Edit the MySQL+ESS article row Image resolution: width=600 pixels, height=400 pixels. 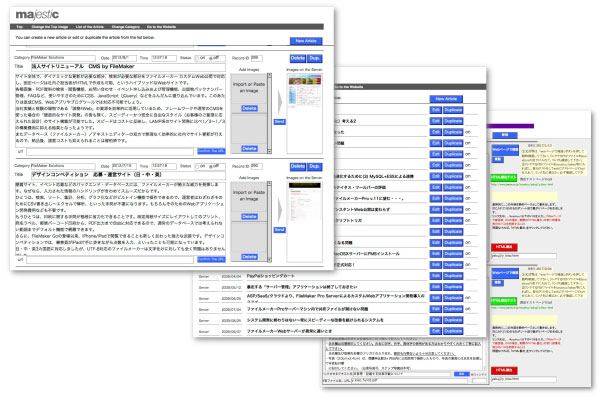pos(435,176)
